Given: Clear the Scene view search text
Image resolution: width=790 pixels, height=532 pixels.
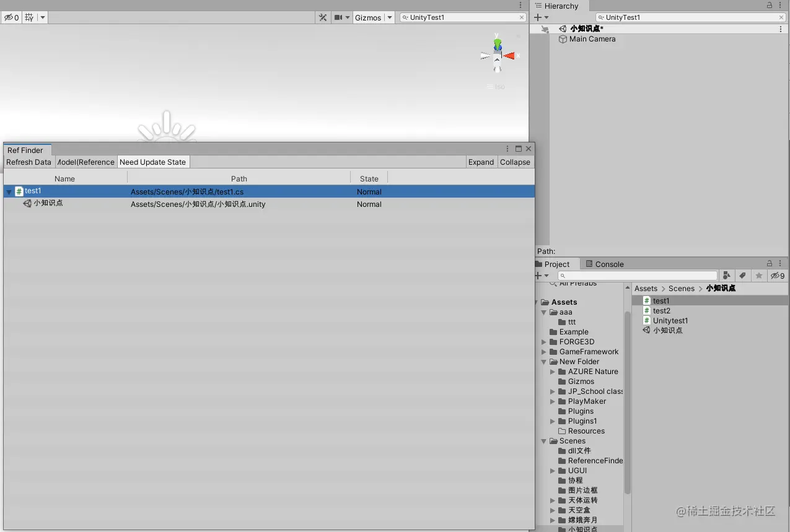Looking at the screenshot, I should click(522, 17).
